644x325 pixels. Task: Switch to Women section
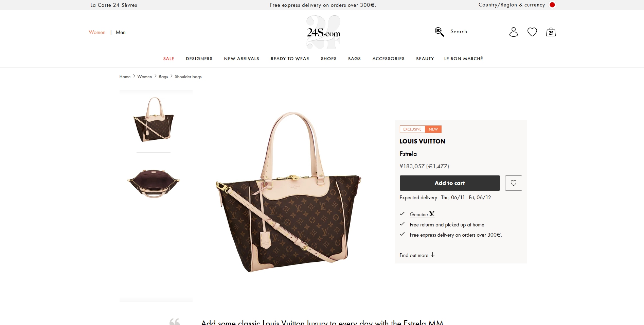click(97, 32)
